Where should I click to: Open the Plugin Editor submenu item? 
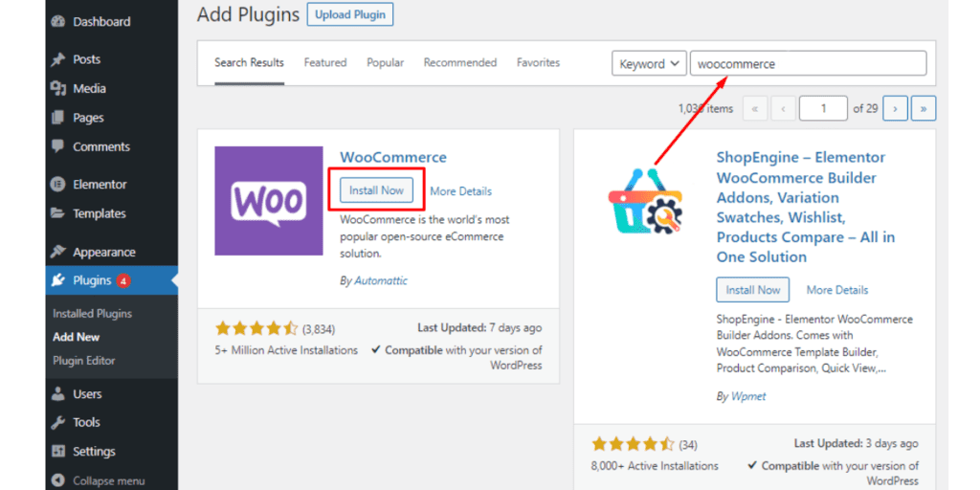[84, 361]
